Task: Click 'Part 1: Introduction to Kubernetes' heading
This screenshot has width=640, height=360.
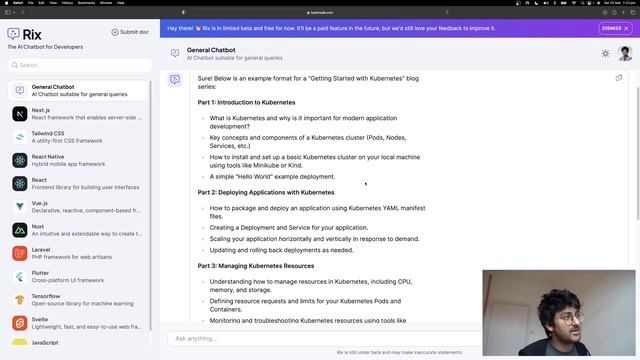Action: [246, 102]
